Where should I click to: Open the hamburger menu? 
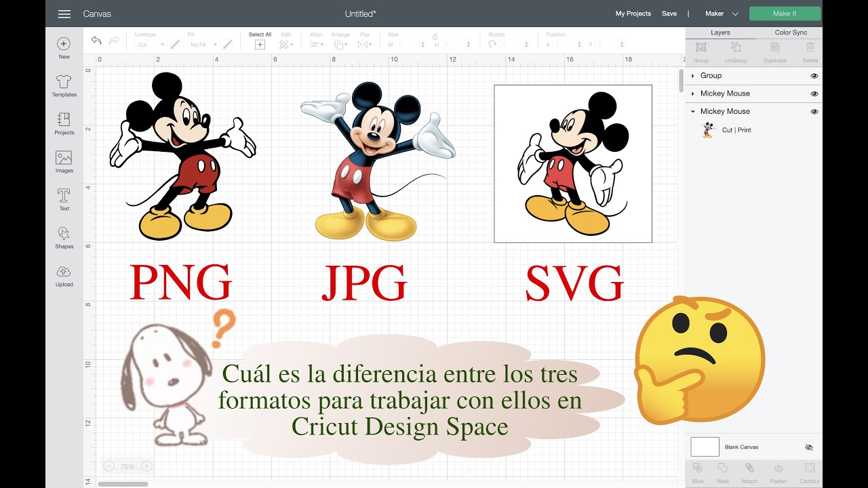pos(64,14)
